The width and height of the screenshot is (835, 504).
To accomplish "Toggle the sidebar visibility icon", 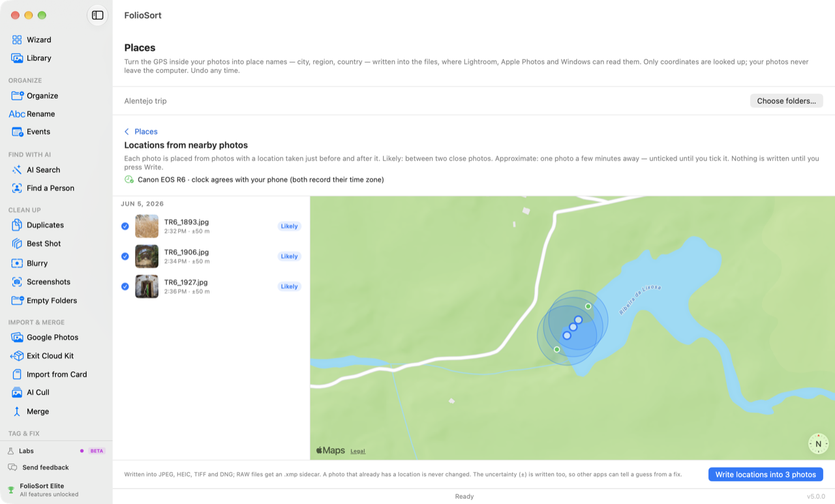I will [97, 15].
